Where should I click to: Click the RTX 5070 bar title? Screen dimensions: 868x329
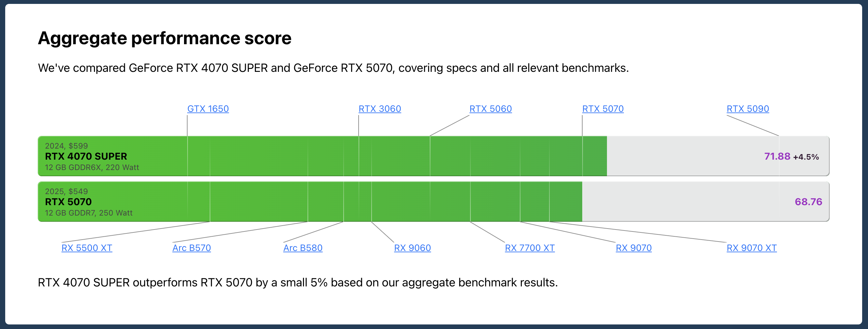pyautogui.click(x=68, y=202)
